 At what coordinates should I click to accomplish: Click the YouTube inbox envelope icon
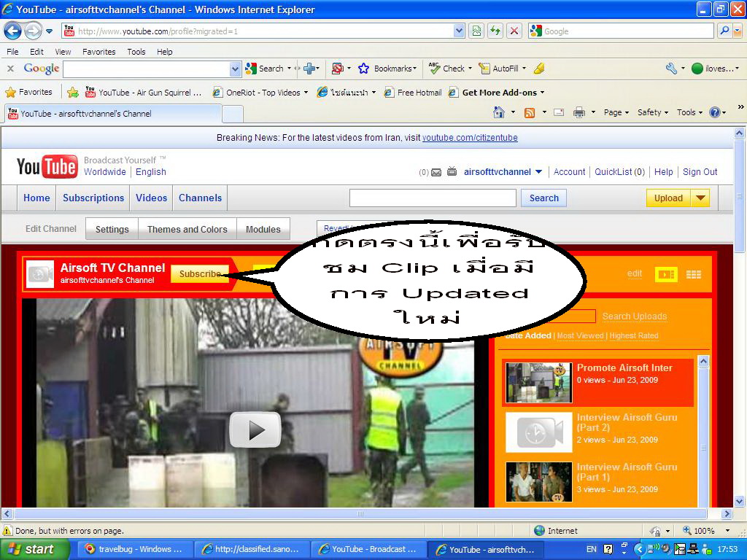(436, 172)
